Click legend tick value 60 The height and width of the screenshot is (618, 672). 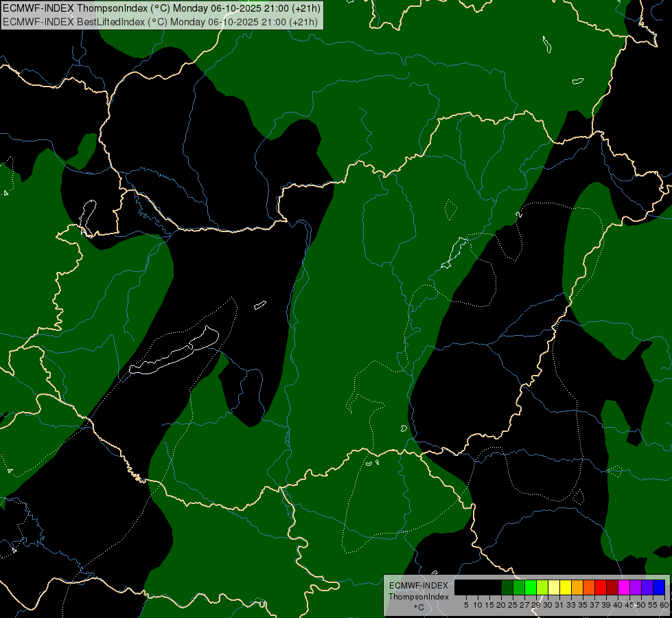click(x=664, y=605)
